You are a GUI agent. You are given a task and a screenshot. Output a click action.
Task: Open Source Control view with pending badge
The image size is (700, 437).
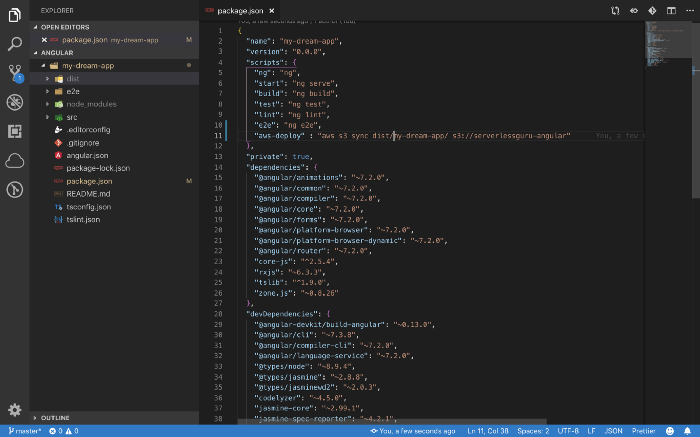point(15,73)
